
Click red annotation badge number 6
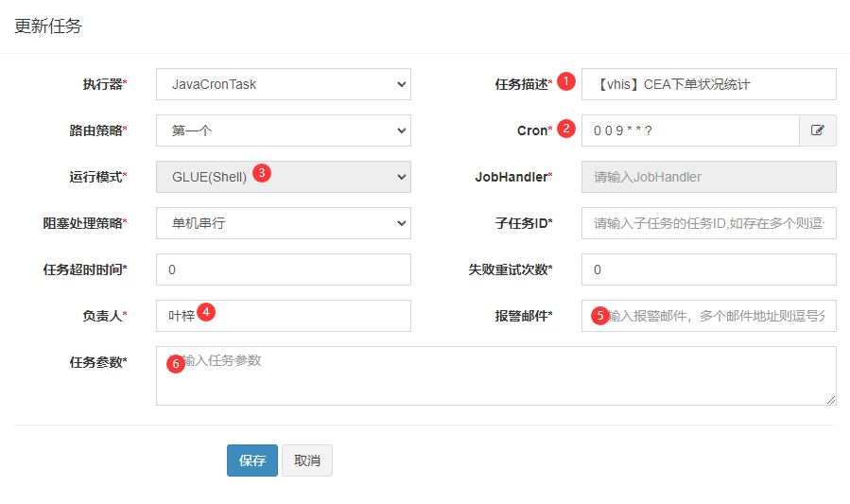(175, 363)
